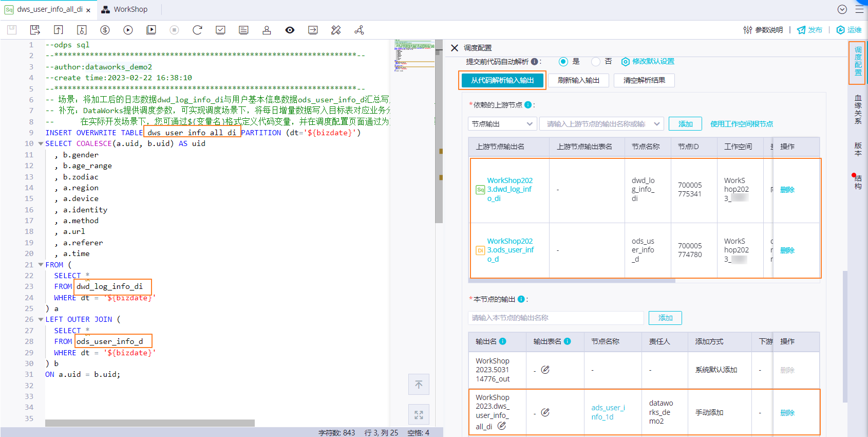This screenshot has height=437, width=868.
Task: Edit output table name for dws_user_info_all_di row
Action: coord(545,412)
